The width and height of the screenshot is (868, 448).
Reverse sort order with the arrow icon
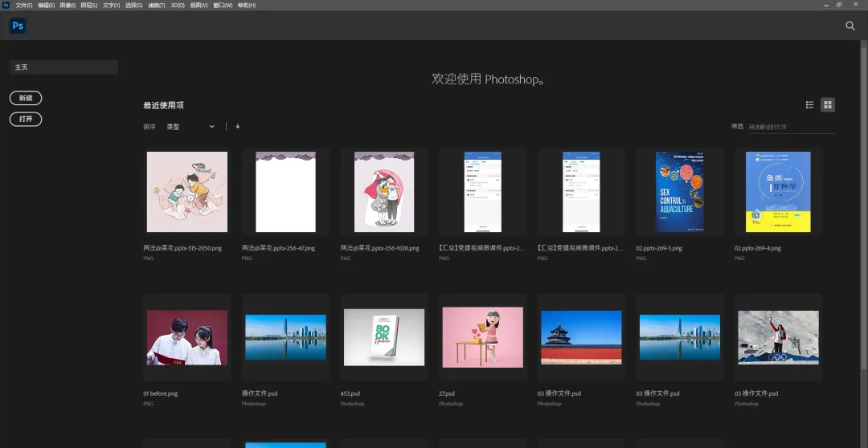pyautogui.click(x=237, y=126)
